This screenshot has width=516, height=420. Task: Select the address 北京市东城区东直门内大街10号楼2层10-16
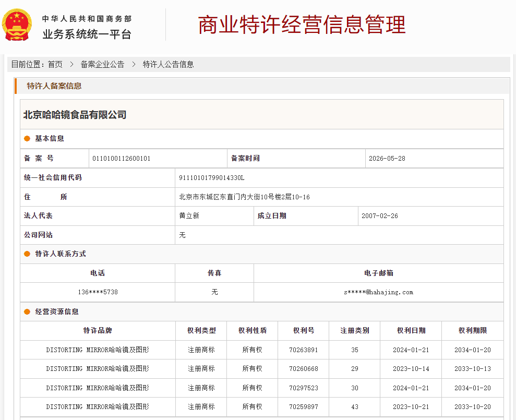245,197
